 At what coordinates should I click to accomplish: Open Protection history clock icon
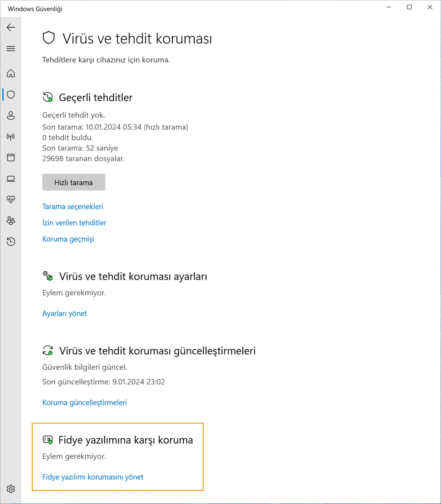(11, 241)
